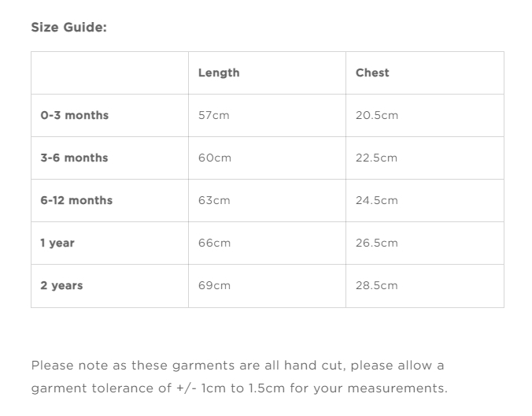The image size is (532, 416).
Task: Click the Chest column header
Action: pos(372,72)
